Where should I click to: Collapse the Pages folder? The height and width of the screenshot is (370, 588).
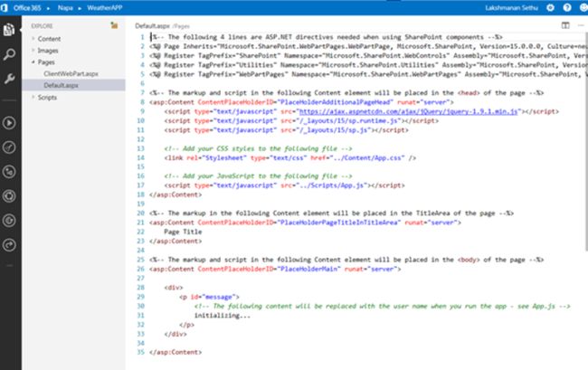[x=33, y=62]
